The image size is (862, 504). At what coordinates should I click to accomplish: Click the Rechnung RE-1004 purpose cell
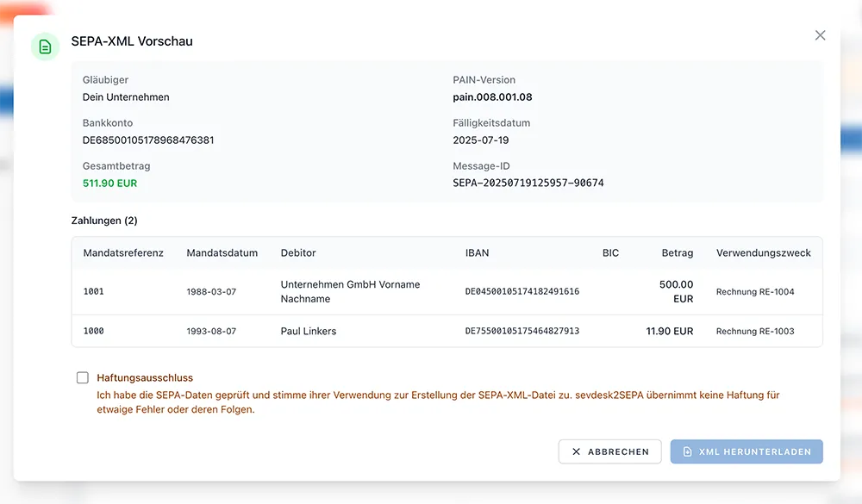(755, 292)
